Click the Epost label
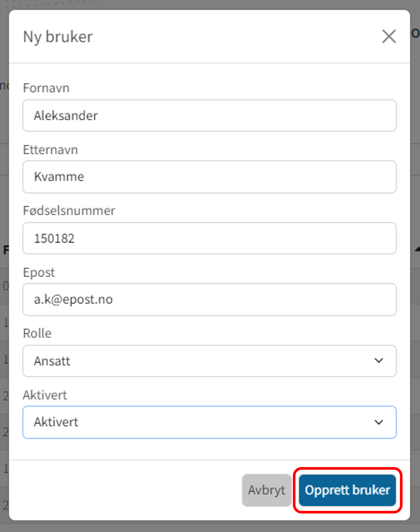 click(x=39, y=272)
